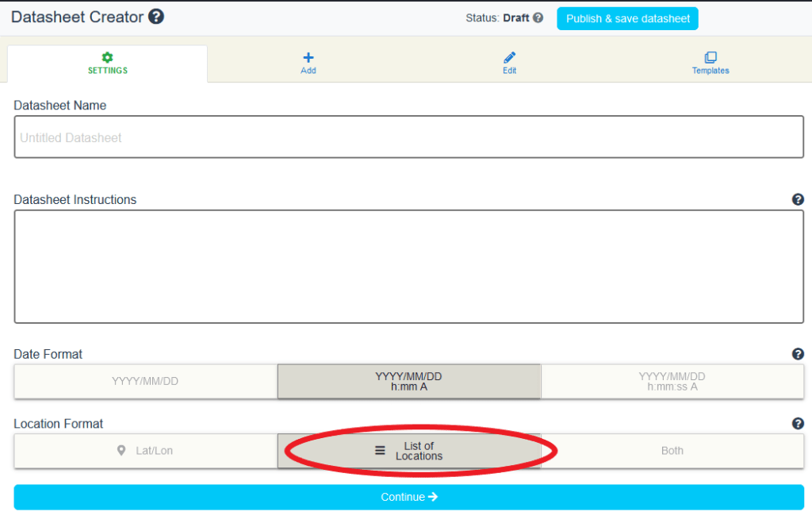This screenshot has width=812, height=527.
Task: Open help for Location Format
Action: (x=798, y=424)
